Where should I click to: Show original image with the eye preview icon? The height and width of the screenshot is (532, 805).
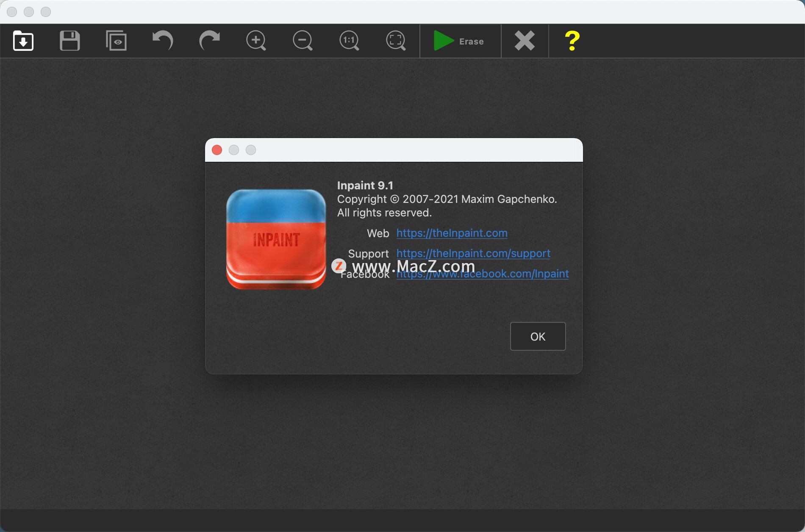tap(117, 41)
